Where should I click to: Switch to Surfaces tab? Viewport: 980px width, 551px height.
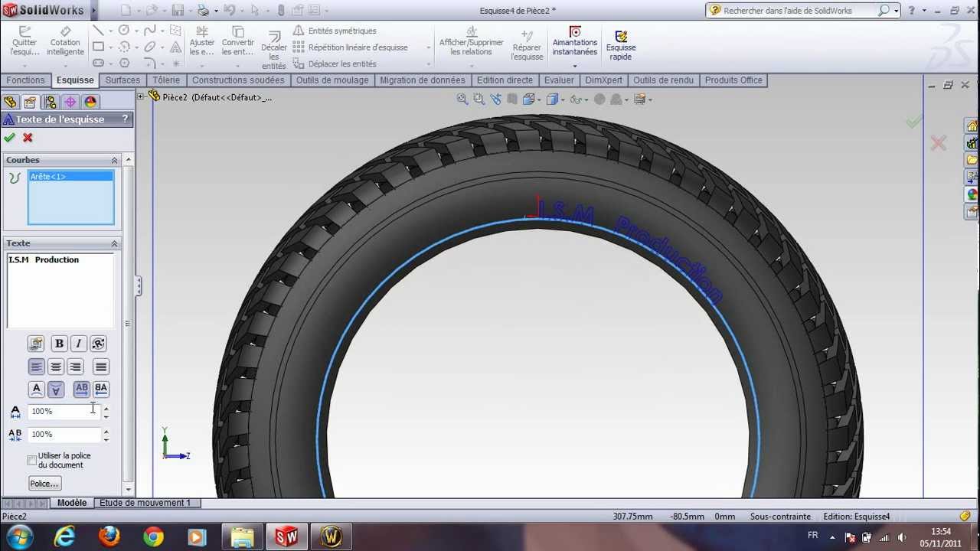(x=122, y=80)
